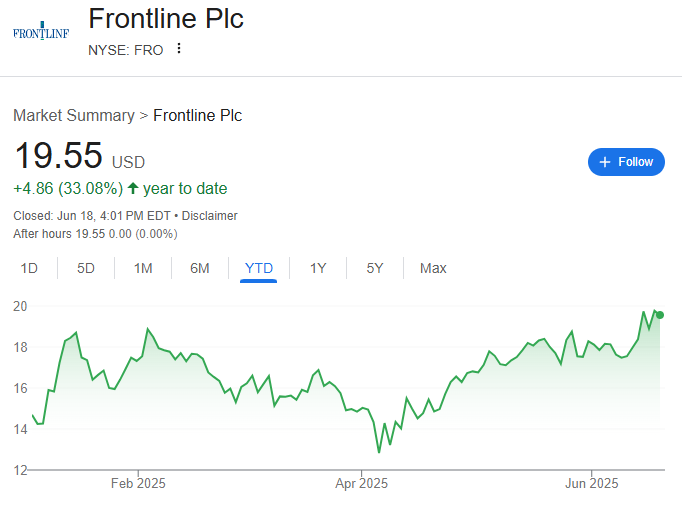
Task: Click the Feb 2025 axis marker
Action: coord(138,483)
